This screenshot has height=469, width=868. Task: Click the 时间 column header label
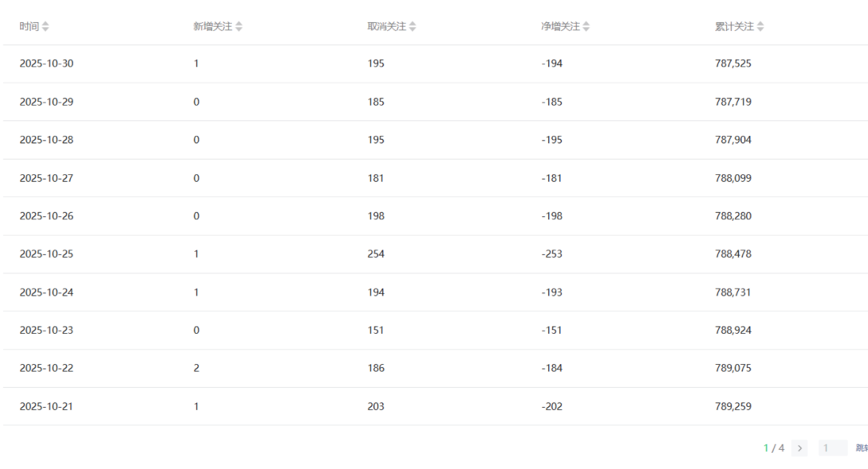[29, 27]
